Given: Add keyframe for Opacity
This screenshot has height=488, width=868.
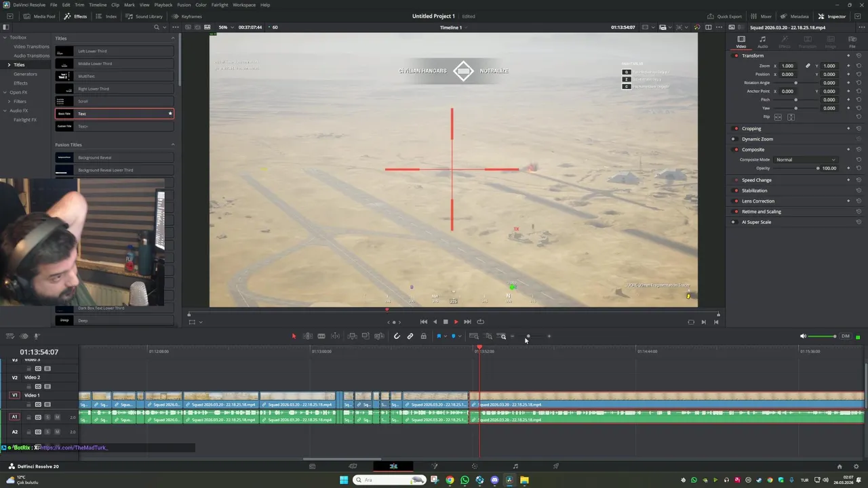Looking at the screenshot, I should pos(848,168).
